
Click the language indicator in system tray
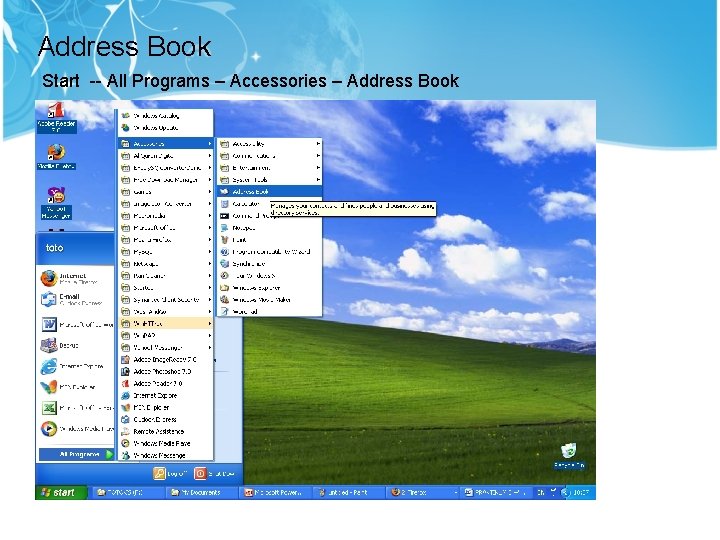click(x=541, y=493)
